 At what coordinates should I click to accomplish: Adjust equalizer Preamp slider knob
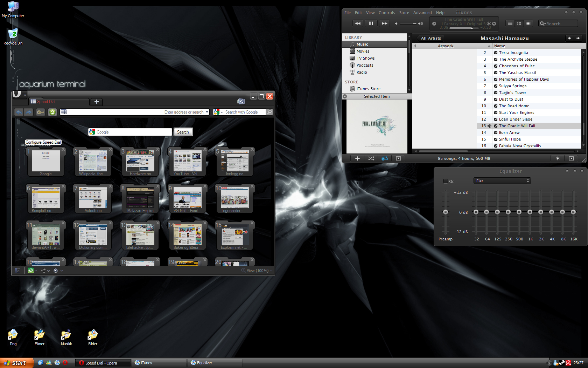click(445, 212)
